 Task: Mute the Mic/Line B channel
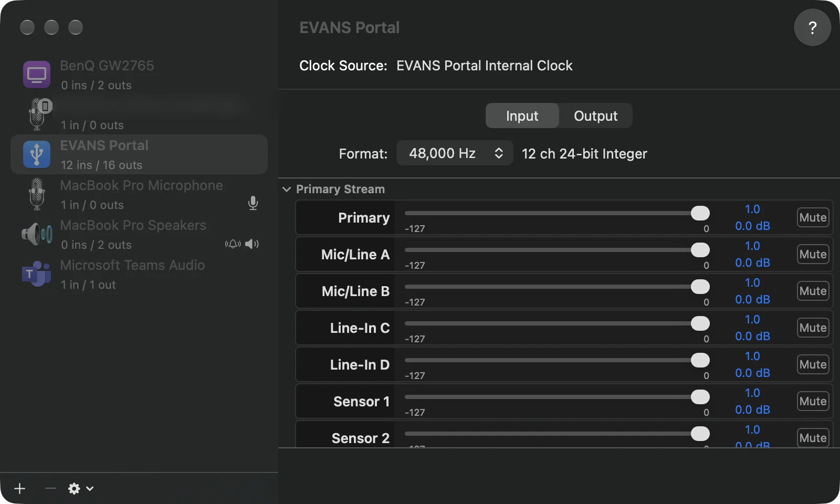pyautogui.click(x=813, y=291)
